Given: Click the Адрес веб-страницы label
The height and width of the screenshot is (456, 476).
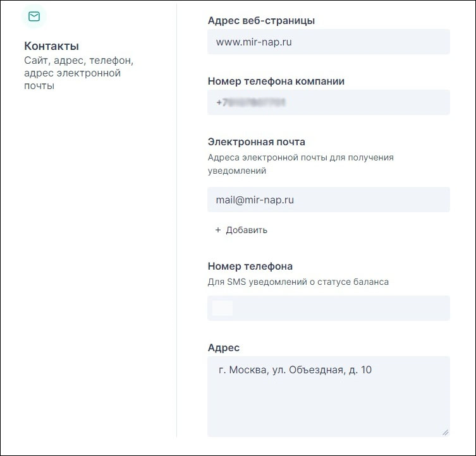Looking at the screenshot, I should tap(261, 21).
